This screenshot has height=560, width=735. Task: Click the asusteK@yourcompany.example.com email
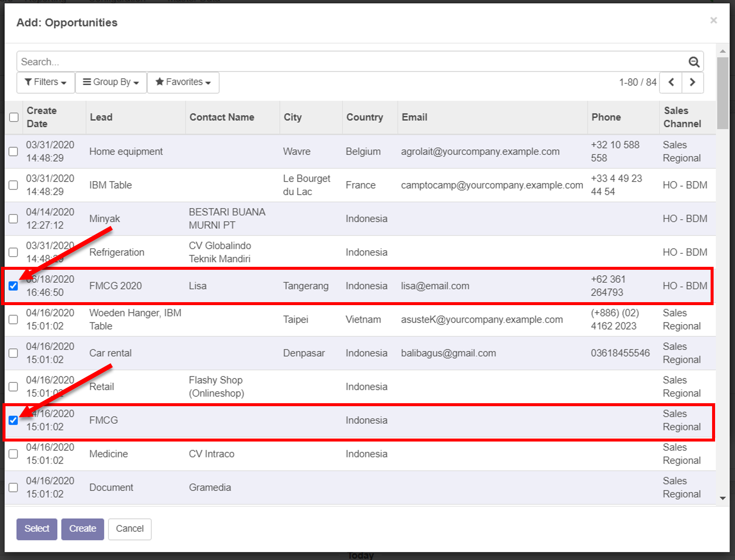click(x=482, y=320)
